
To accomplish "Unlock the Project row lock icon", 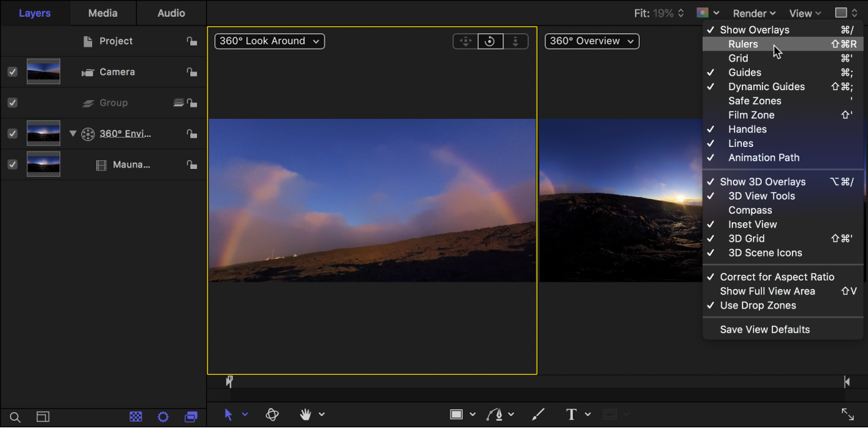I will (191, 41).
